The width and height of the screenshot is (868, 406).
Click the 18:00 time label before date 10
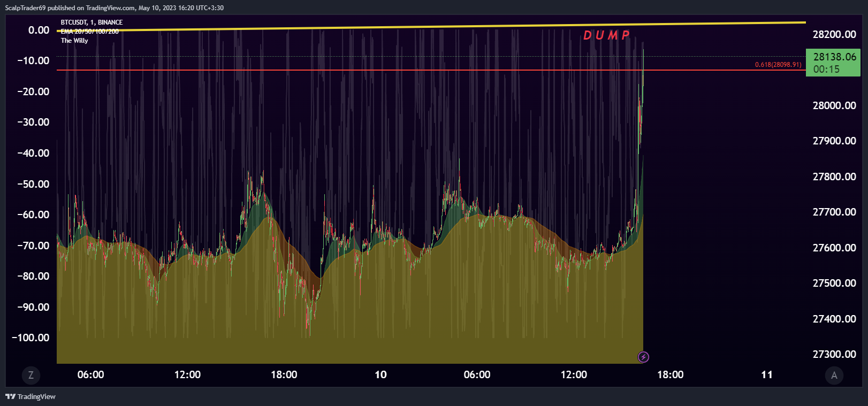[x=284, y=374]
